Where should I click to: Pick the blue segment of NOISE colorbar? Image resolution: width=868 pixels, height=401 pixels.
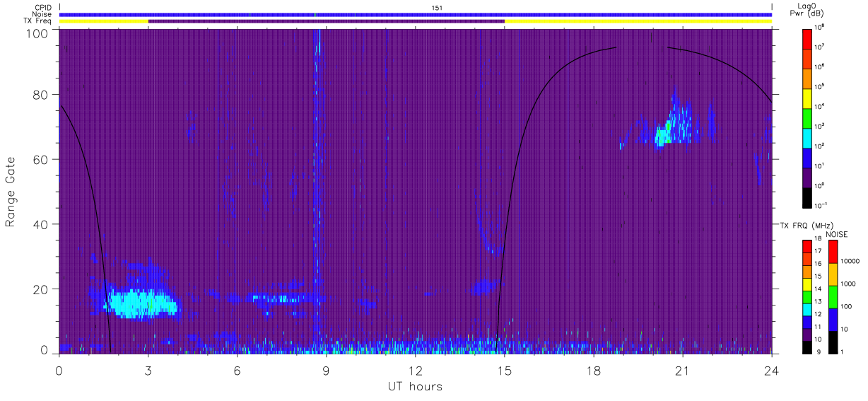833,319
